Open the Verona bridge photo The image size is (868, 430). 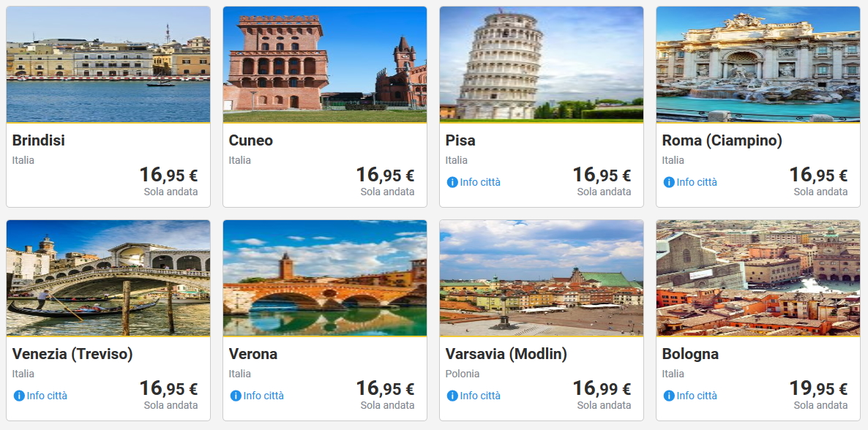[x=325, y=278]
